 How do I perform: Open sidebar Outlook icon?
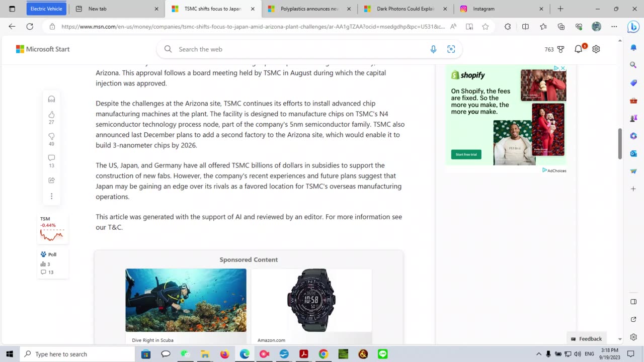tap(633, 153)
